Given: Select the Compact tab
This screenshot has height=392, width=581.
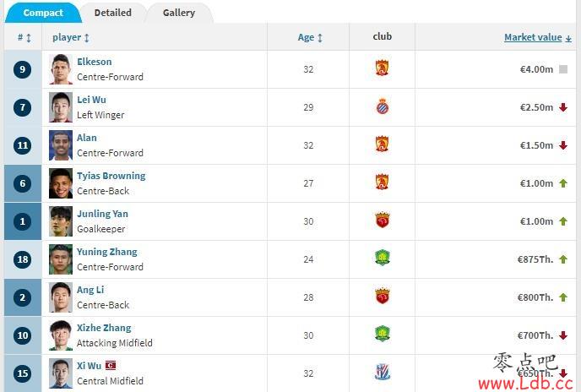Looking at the screenshot, I should 43,13.
